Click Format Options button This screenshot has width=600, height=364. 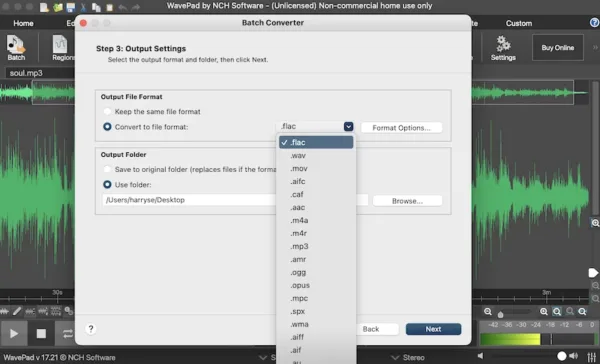[x=401, y=128]
